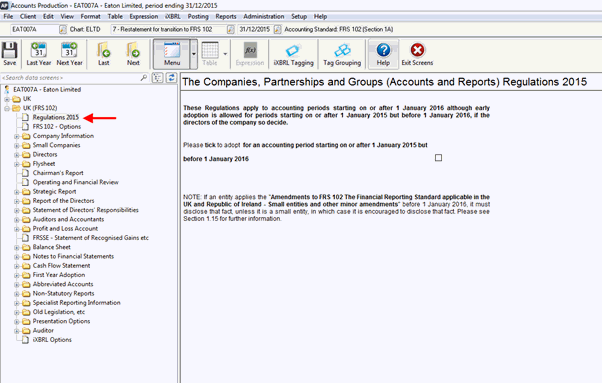Select the First Year Adoption folder

coord(59,275)
